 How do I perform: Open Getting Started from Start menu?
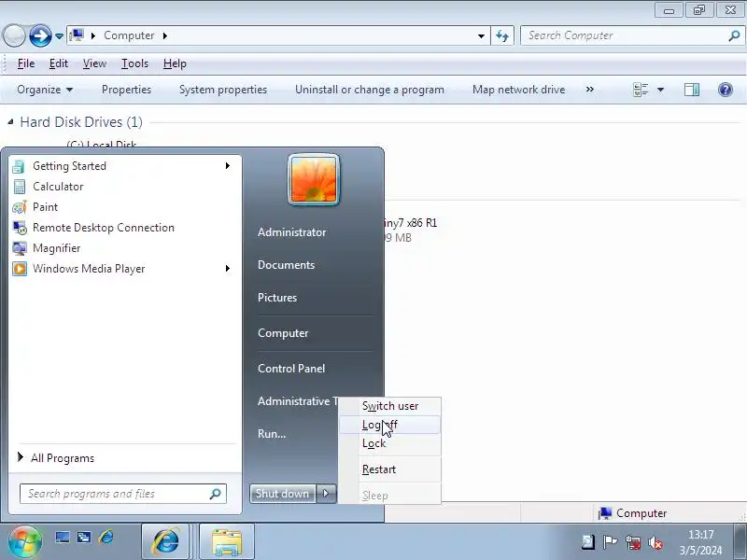[x=123, y=166]
